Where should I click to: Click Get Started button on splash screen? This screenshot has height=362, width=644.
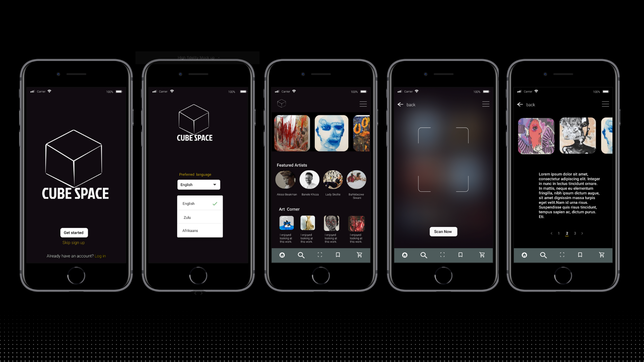coord(74,232)
